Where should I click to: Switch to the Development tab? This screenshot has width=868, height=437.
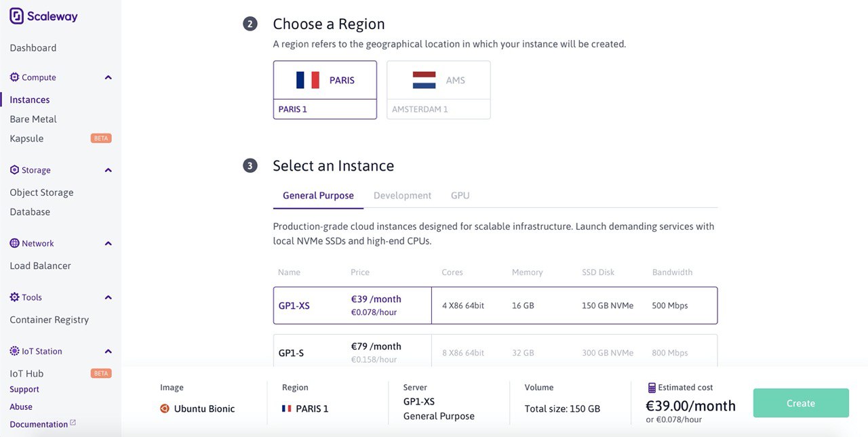click(x=402, y=195)
